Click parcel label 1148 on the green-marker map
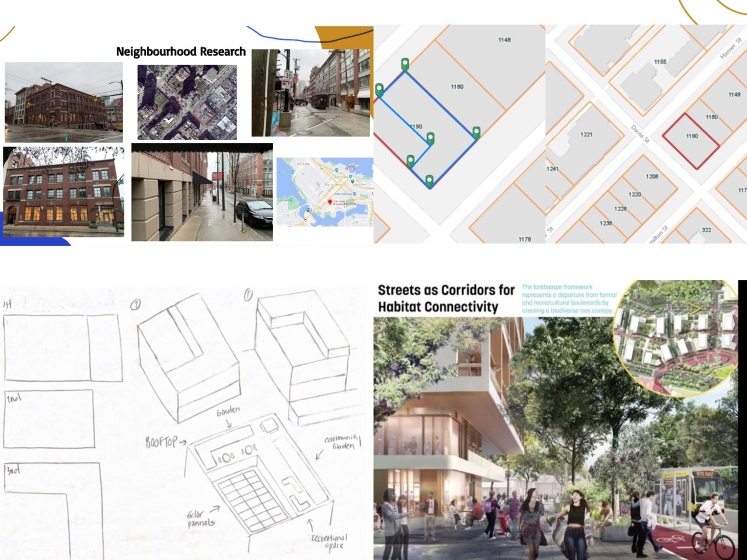 tap(504, 40)
